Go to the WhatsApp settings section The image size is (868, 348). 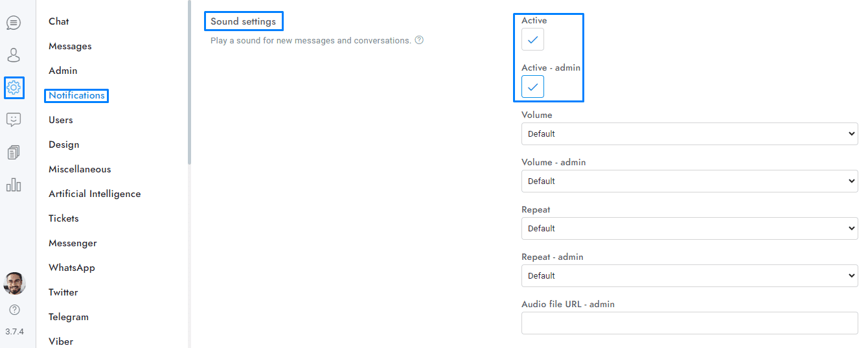[x=72, y=268]
